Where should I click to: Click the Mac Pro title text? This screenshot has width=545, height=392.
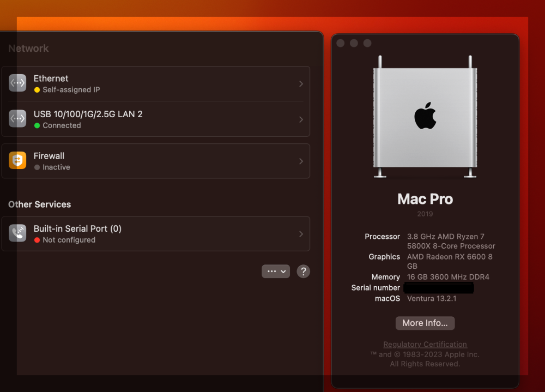pyautogui.click(x=425, y=200)
